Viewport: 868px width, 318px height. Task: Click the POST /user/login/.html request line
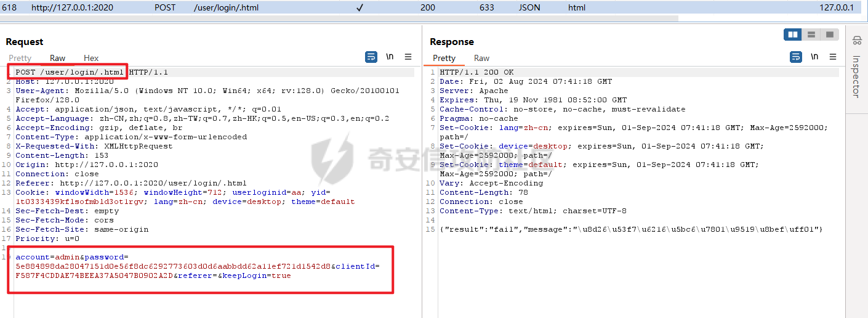92,72
